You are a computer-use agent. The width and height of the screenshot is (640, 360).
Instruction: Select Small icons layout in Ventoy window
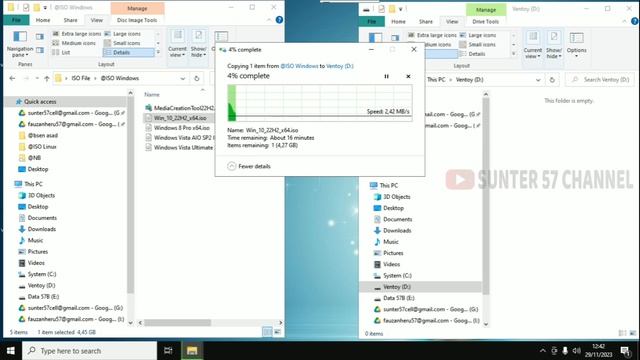[x=477, y=44]
